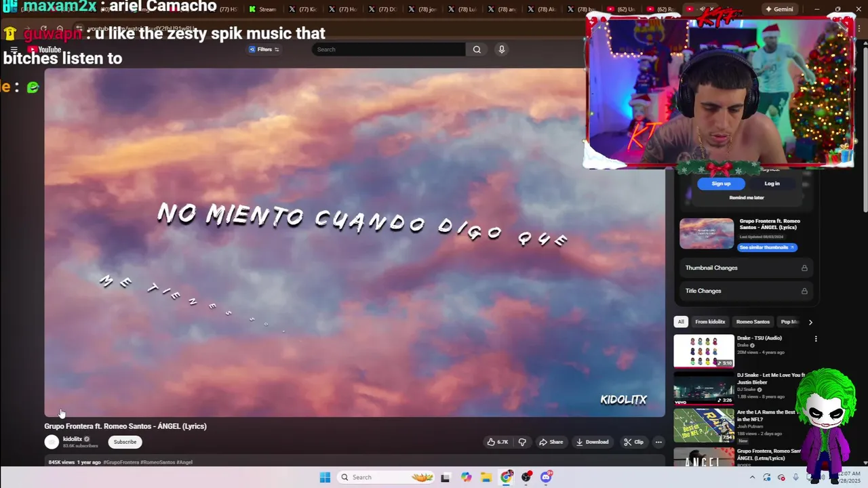Open the YouTube hamburger guide menu
This screenshot has width=868, height=488.
click(x=14, y=49)
